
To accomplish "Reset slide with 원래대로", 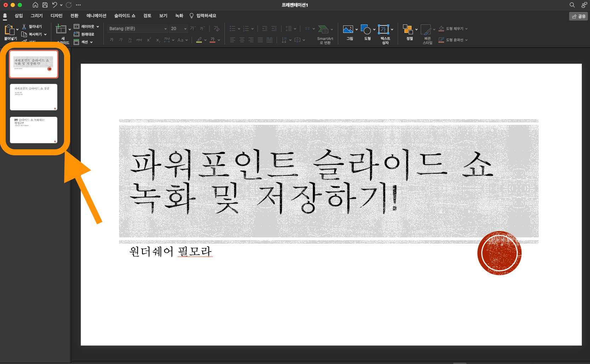I will pos(84,34).
